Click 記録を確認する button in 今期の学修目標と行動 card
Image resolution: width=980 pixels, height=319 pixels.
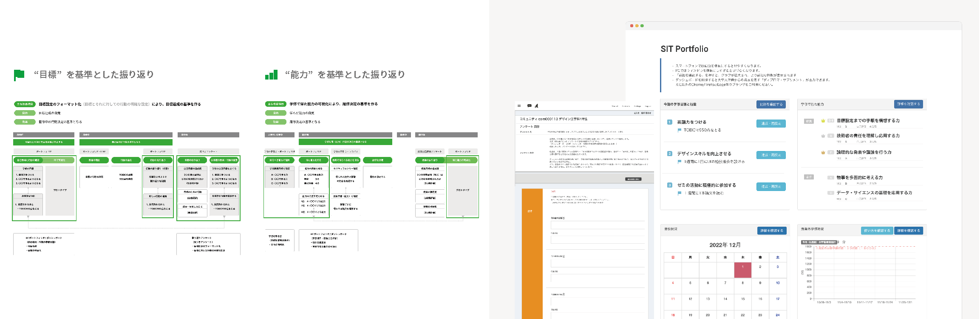(771, 104)
